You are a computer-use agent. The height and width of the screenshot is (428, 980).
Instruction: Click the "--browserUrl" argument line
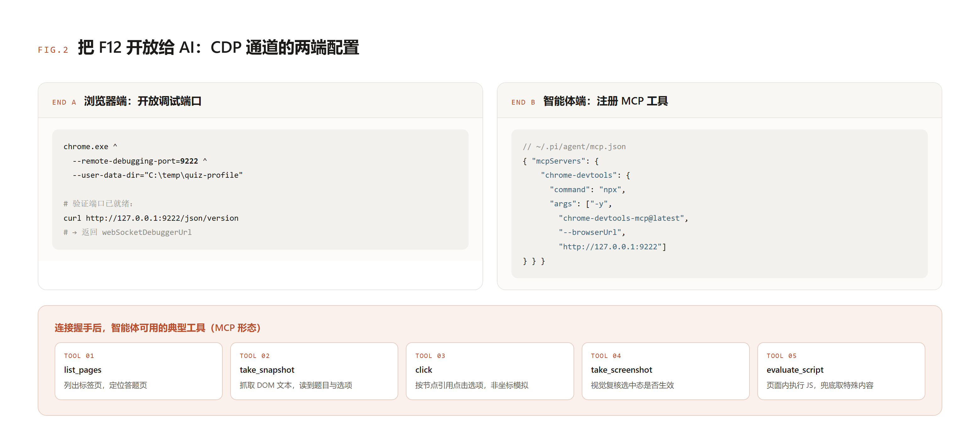(x=591, y=232)
